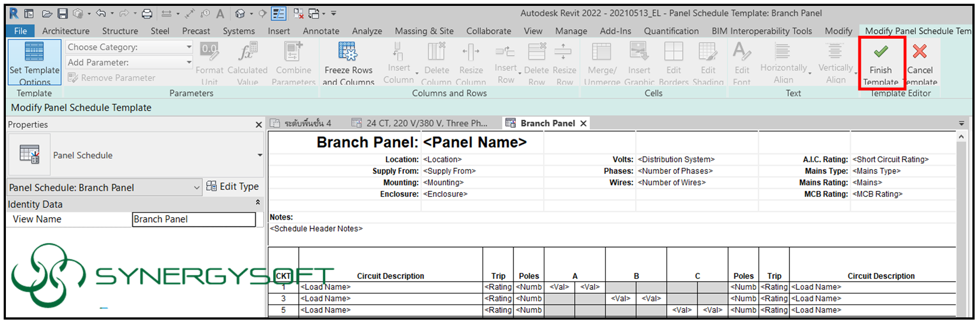Close the Properties palette
This screenshot has height=325, width=980.
click(x=259, y=125)
